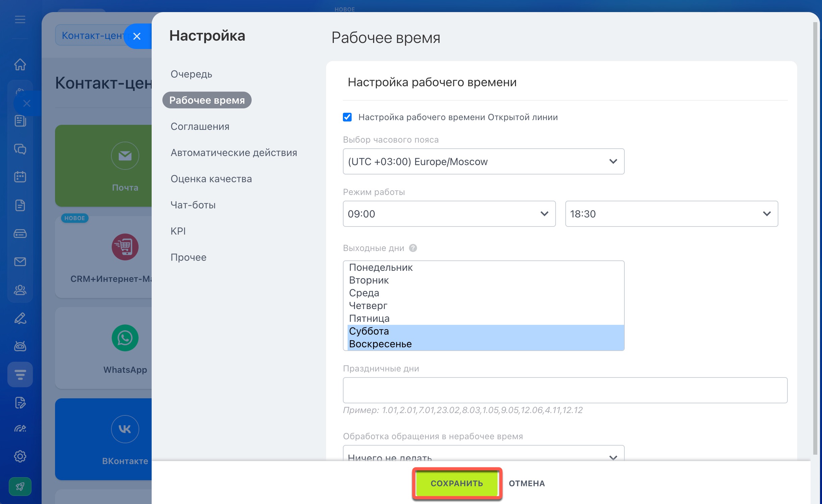The image size is (822, 504).
Task: Open the KPI settings section
Action: (x=178, y=231)
